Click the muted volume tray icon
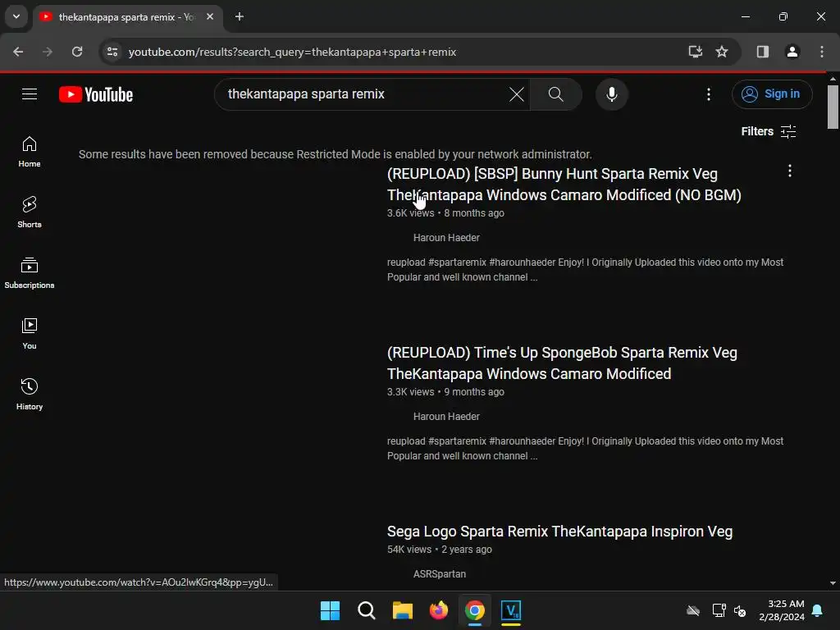The image size is (840, 630). pyautogui.click(x=740, y=610)
